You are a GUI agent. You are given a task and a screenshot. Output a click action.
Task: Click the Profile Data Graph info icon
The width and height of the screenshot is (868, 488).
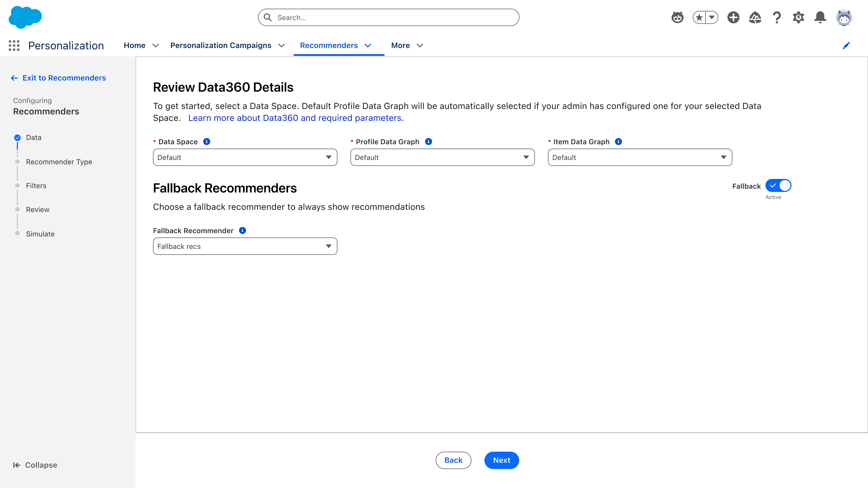[x=428, y=142]
